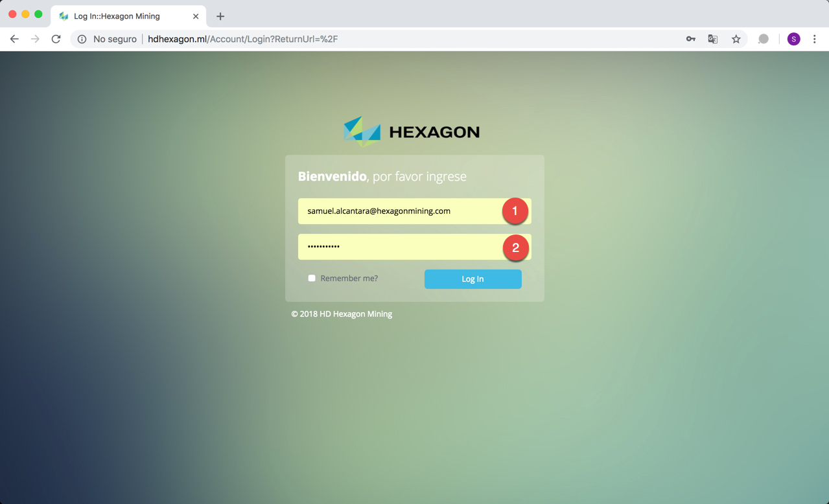Reload the login page

(x=56, y=39)
